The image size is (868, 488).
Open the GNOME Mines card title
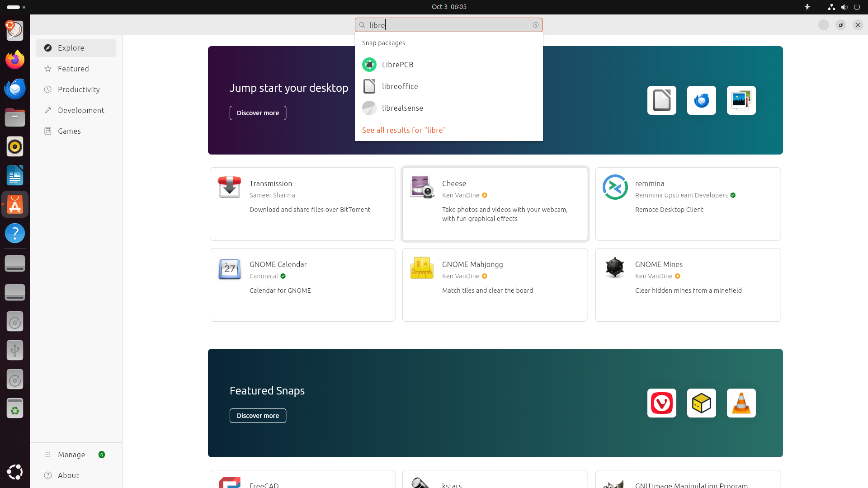tap(659, 264)
